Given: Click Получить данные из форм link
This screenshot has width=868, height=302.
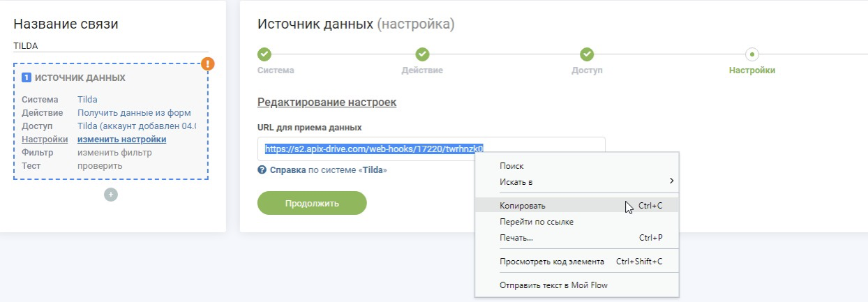Looking at the screenshot, I should pyautogui.click(x=134, y=113).
